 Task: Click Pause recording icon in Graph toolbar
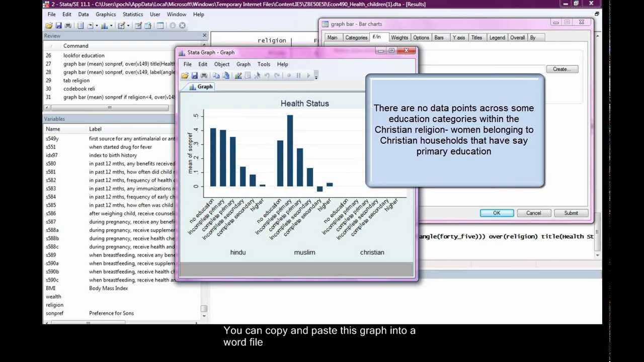coord(298,75)
